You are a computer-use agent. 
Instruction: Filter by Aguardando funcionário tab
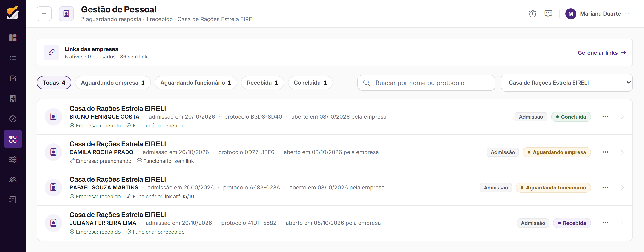(196, 83)
